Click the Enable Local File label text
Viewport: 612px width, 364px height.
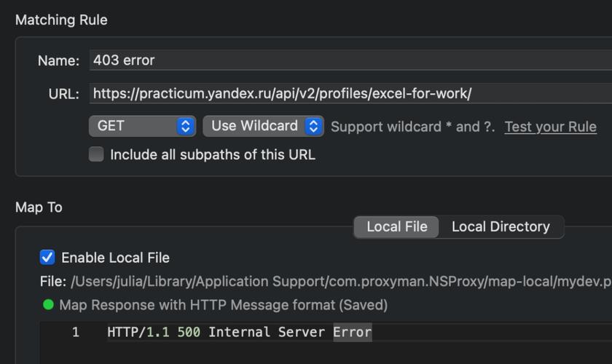pyautogui.click(x=115, y=258)
